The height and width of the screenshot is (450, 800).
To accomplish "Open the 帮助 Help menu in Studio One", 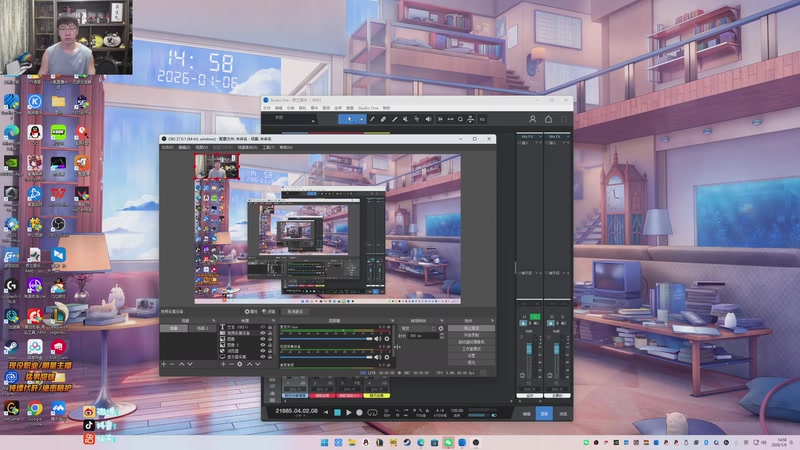I will [x=387, y=108].
